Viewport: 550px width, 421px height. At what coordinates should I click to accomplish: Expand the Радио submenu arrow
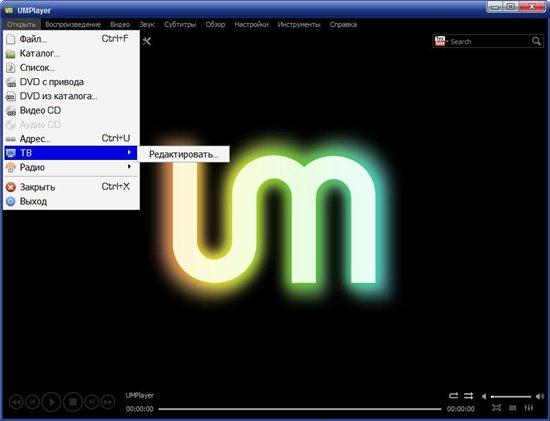(129, 167)
